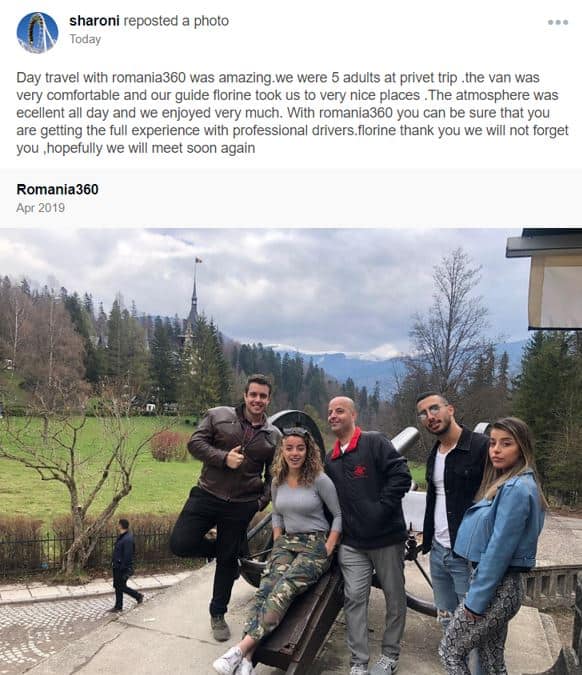
Task: Click the cannon wheel behind the group
Action: point(301,424)
